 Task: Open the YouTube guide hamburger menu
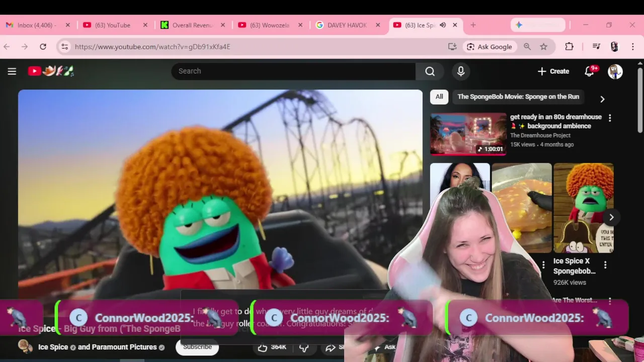pos(12,71)
